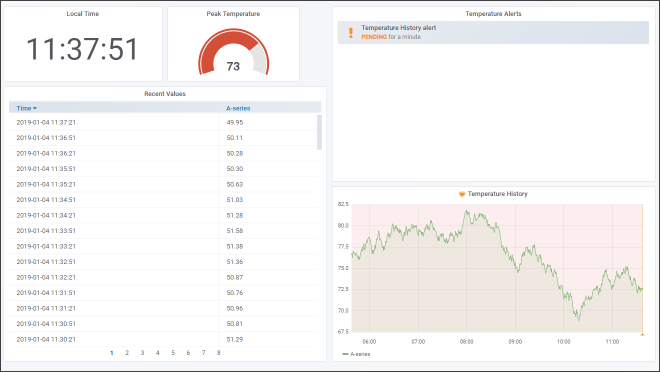Go to page 5 of Recent Values
660x372 pixels.
pos(173,353)
